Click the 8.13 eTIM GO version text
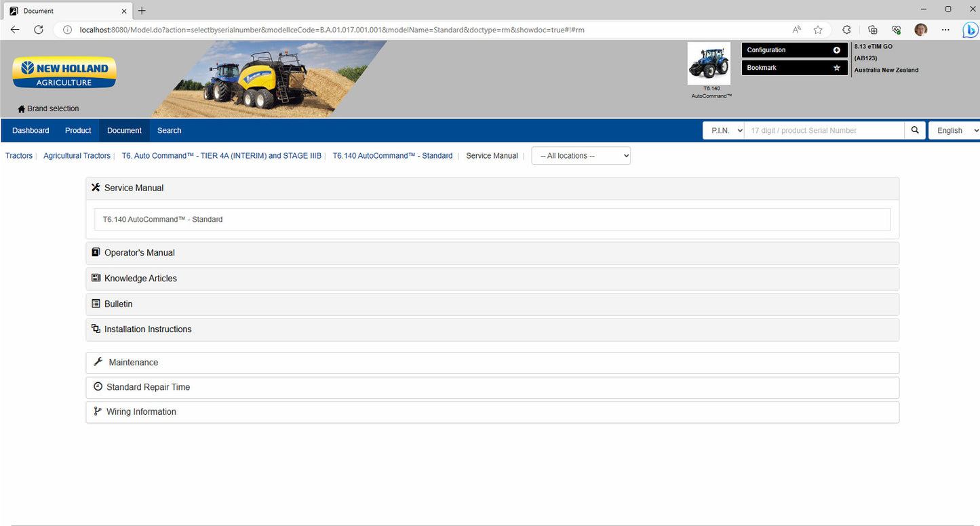The height and width of the screenshot is (526, 980). pyautogui.click(x=874, y=47)
